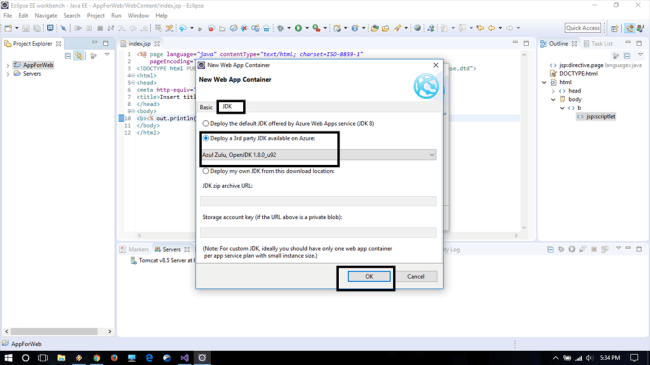Click the Resume debug icon

78,28
